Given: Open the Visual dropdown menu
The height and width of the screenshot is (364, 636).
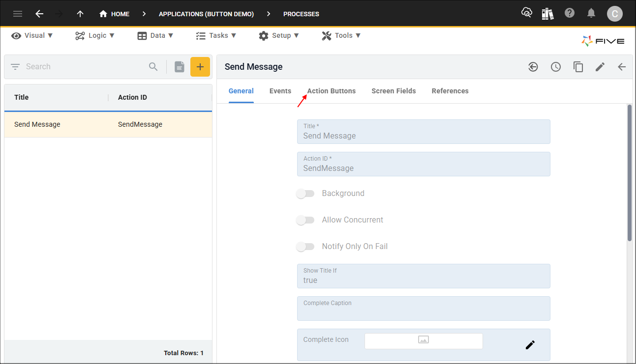Looking at the screenshot, I should tap(32, 35).
